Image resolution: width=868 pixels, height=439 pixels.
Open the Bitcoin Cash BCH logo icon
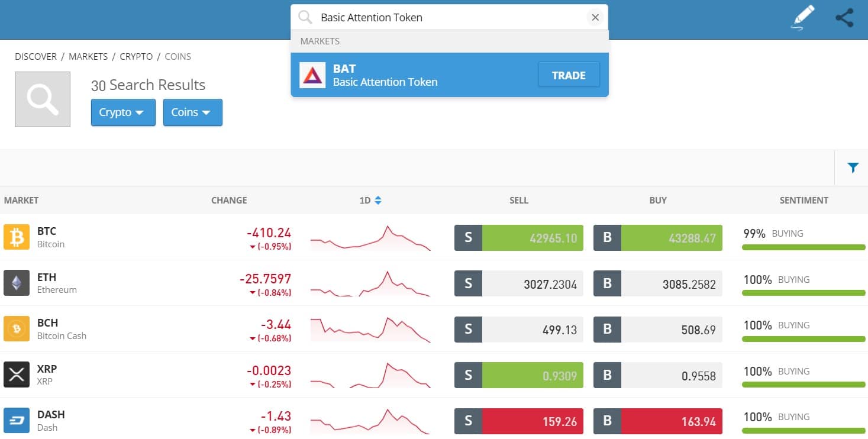click(17, 329)
